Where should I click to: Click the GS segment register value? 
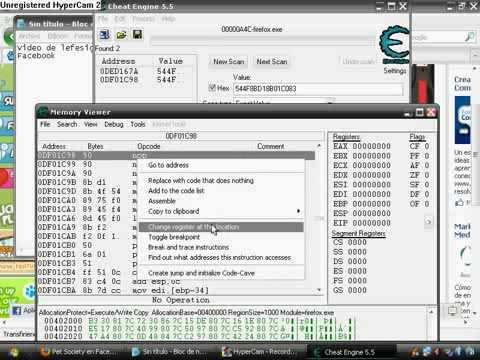(x=357, y=290)
